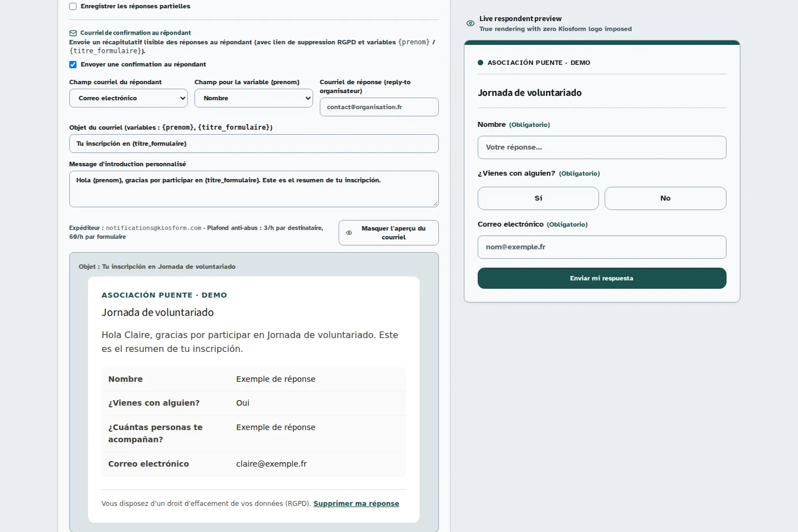The image size is (798, 532).
Task: Click the Nombre row in the email summary table
Action: coord(254,379)
